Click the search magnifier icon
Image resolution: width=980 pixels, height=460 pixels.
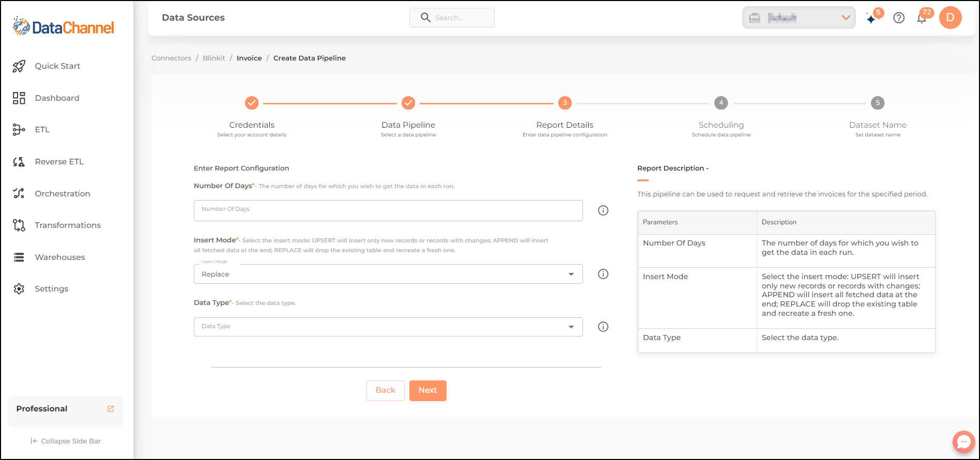pyautogui.click(x=425, y=18)
